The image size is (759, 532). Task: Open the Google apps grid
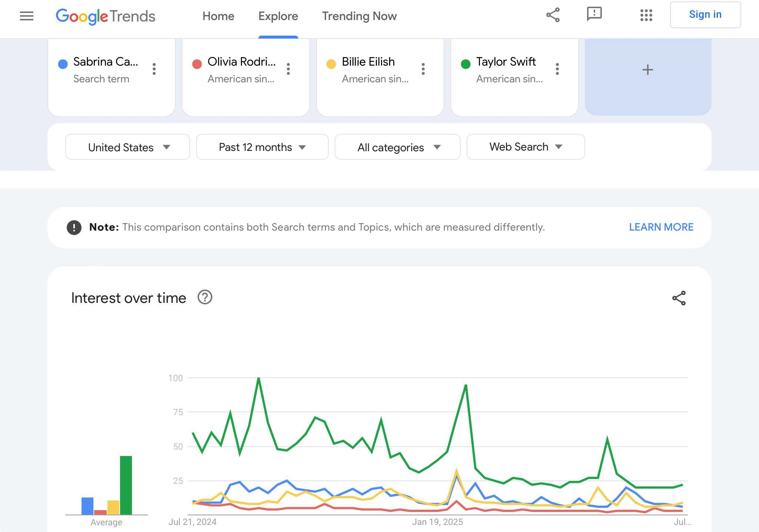(646, 15)
